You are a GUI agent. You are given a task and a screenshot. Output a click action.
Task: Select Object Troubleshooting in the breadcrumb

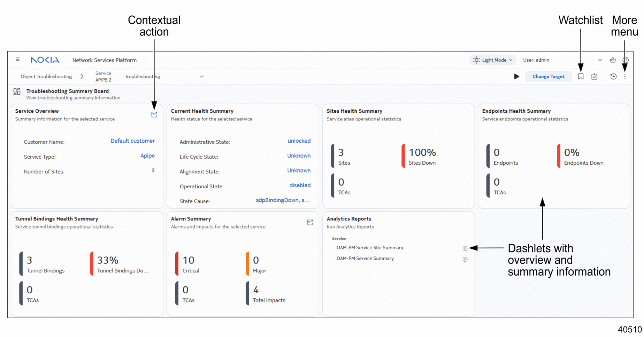tap(46, 76)
